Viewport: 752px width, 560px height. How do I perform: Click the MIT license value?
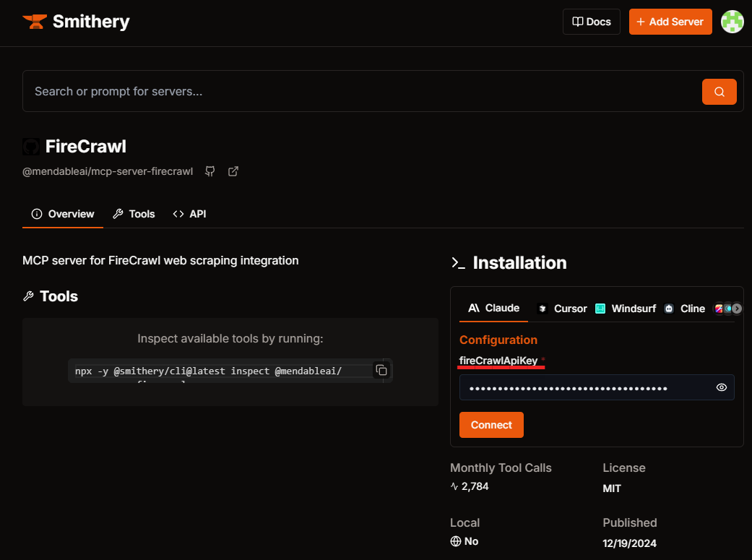[x=611, y=488]
